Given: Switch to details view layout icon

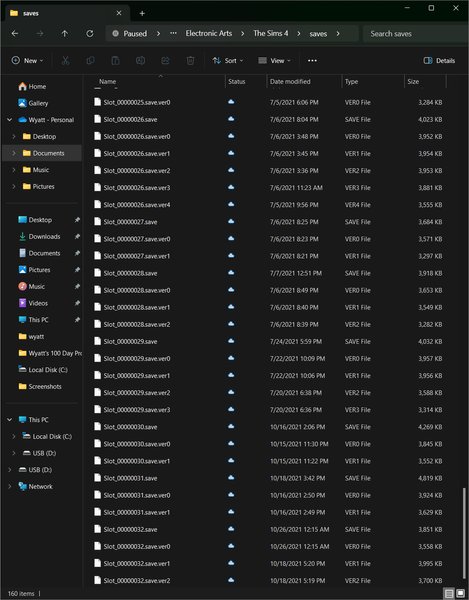Looking at the screenshot, I should (449, 593).
